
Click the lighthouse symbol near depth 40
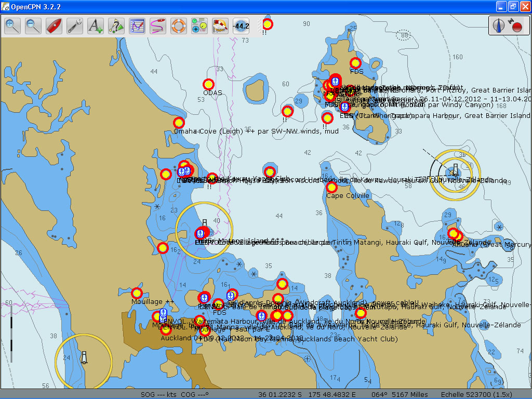[205, 223]
